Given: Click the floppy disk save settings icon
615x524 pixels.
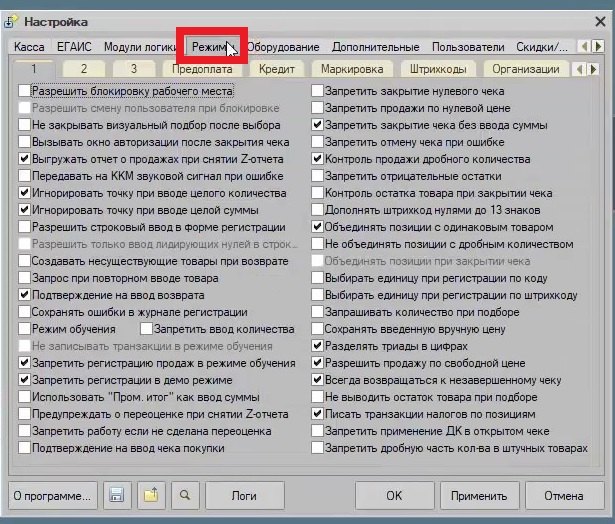Looking at the screenshot, I should [x=117, y=496].
